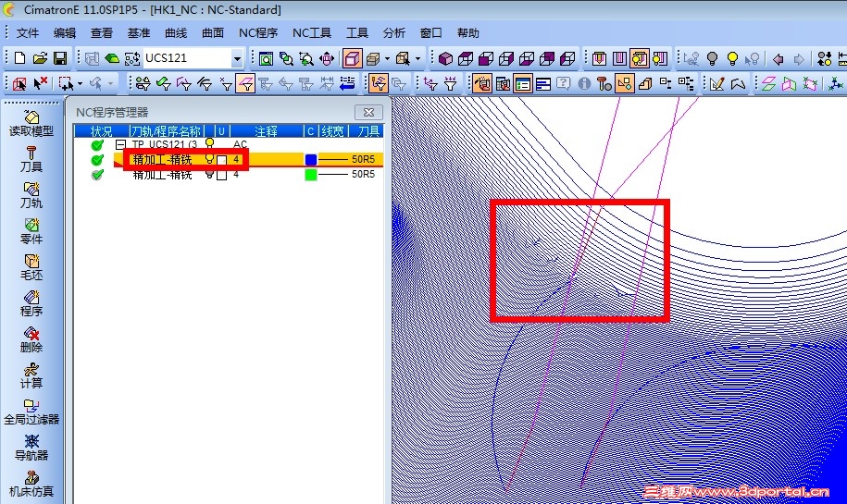847x504 pixels.
Task: Click the pencil sketcher icon
Action: click(716, 83)
